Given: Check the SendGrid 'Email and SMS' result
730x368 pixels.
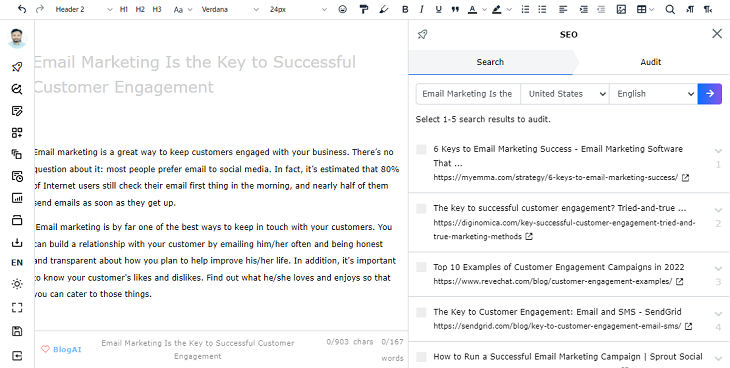Looking at the screenshot, I should coord(421,312).
